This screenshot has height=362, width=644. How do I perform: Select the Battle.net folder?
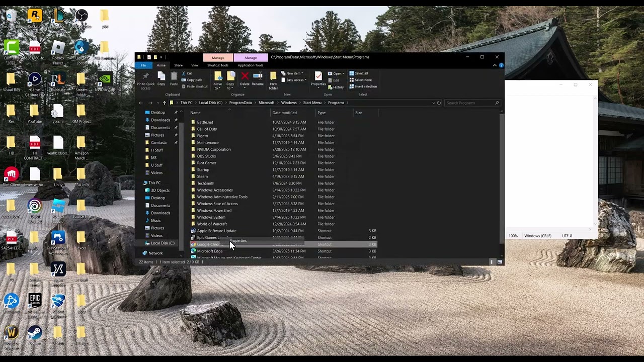[x=205, y=122]
